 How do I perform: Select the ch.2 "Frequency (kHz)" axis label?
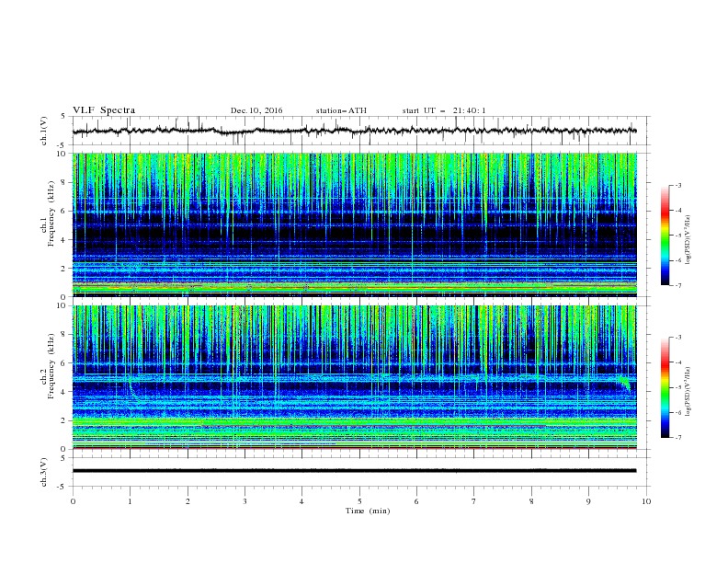[51, 366]
